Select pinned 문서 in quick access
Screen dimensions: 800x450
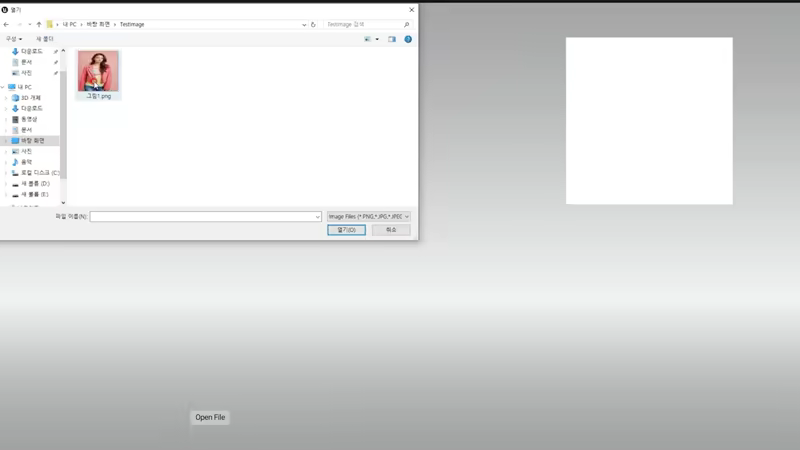pos(27,62)
